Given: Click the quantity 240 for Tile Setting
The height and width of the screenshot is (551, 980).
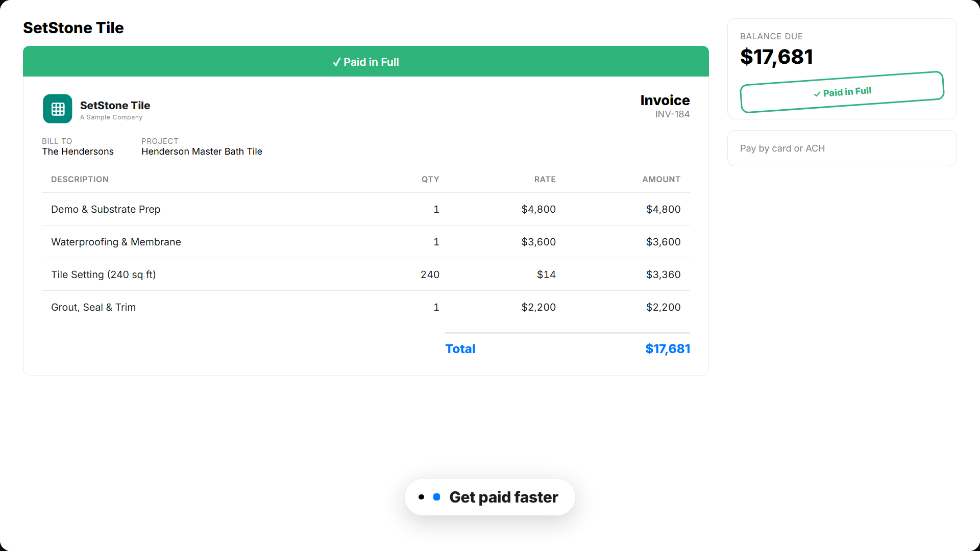Looking at the screenshot, I should tap(430, 274).
